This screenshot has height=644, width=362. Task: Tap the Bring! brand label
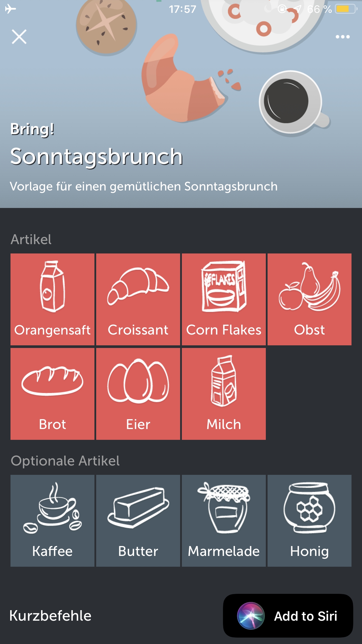(32, 129)
